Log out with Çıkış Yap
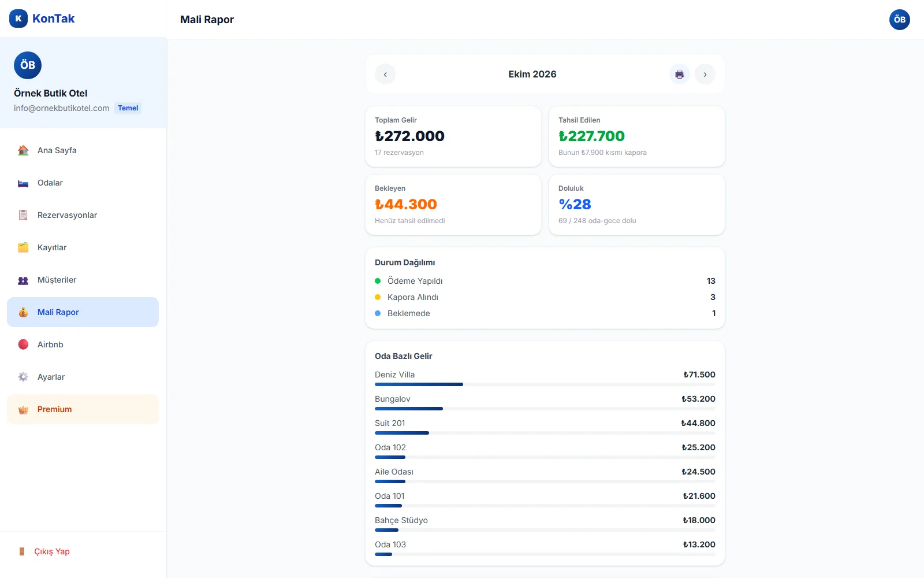This screenshot has width=924, height=578. pos(83,551)
